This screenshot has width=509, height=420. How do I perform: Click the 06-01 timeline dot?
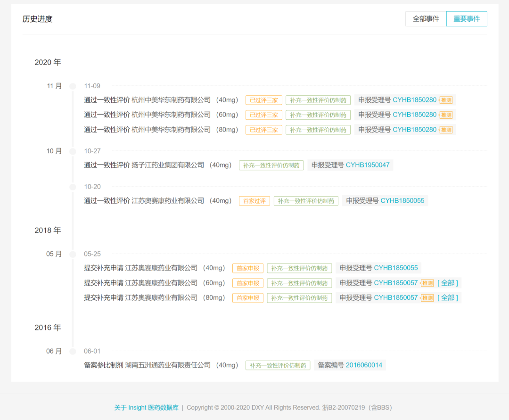(x=73, y=352)
